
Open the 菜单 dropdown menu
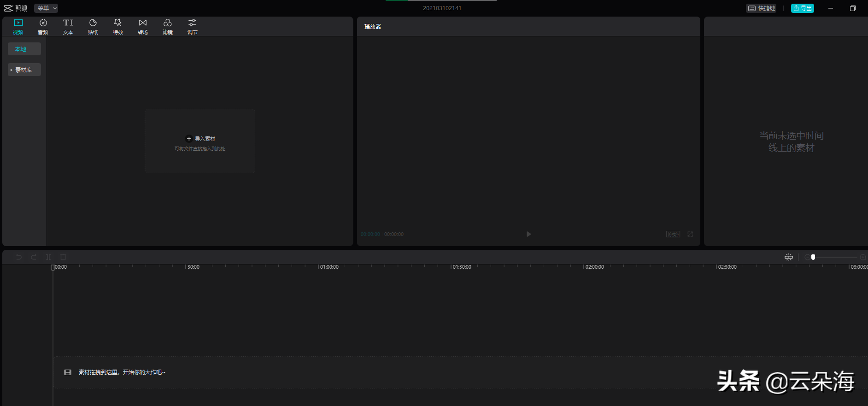46,8
